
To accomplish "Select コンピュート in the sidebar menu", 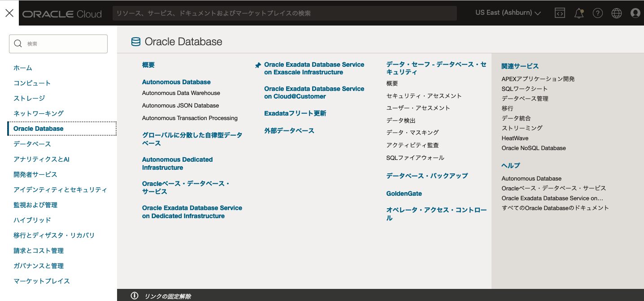I will [30, 83].
